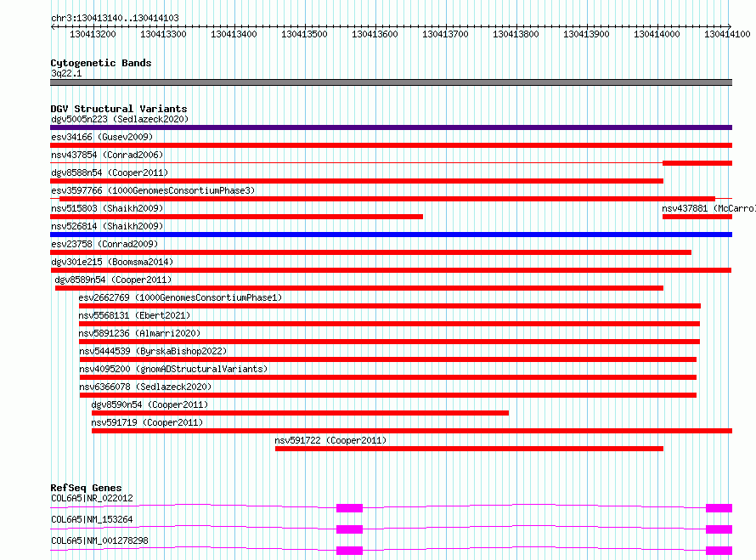Click nsv526814 (Shaikh2009) label
This screenshot has width=756, height=560.
(107, 226)
